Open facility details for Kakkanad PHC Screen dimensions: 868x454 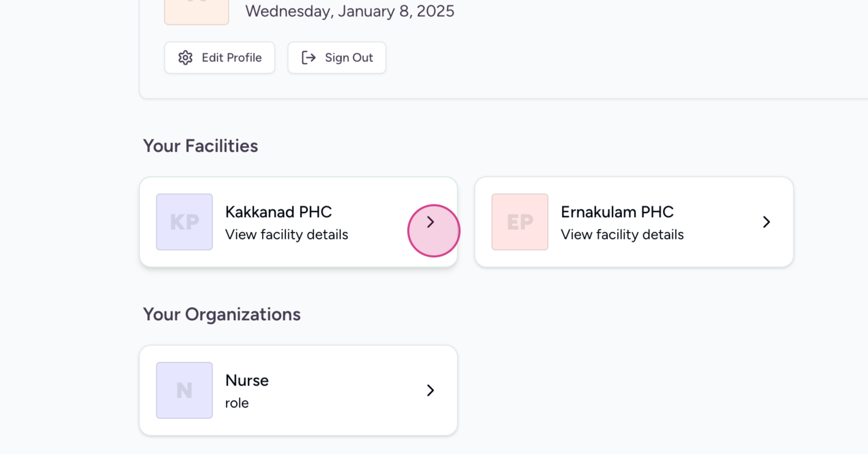[286, 234]
